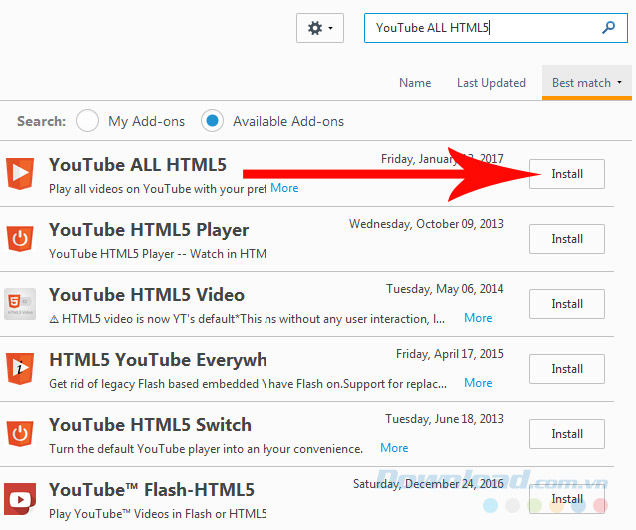Click the YouTube HTML5 Video add-on icon
The image size is (636, 530).
pyautogui.click(x=20, y=303)
